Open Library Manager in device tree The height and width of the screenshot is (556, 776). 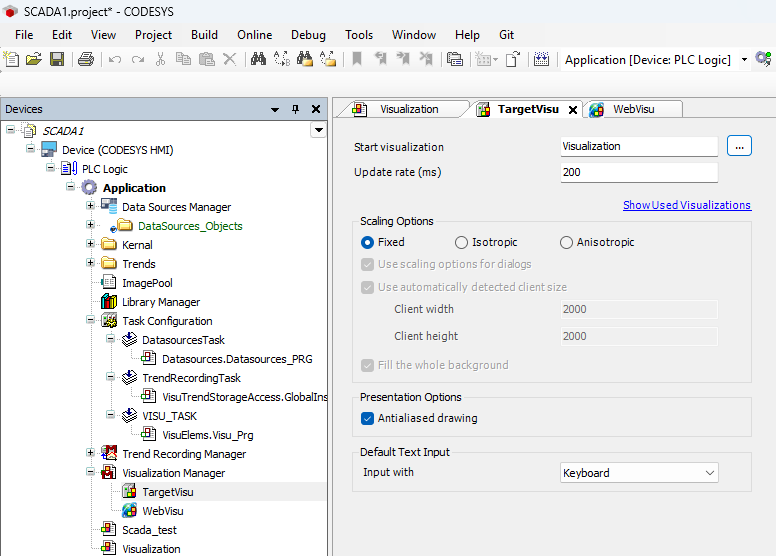tap(161, 302)
